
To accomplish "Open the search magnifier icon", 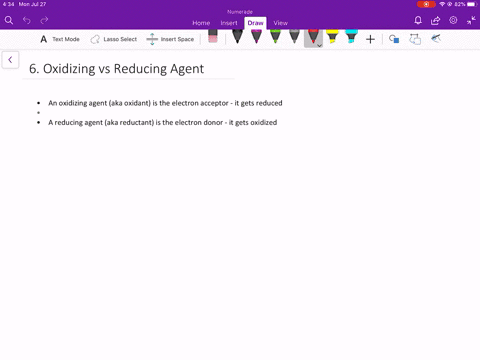I will (x=9, y=20).
